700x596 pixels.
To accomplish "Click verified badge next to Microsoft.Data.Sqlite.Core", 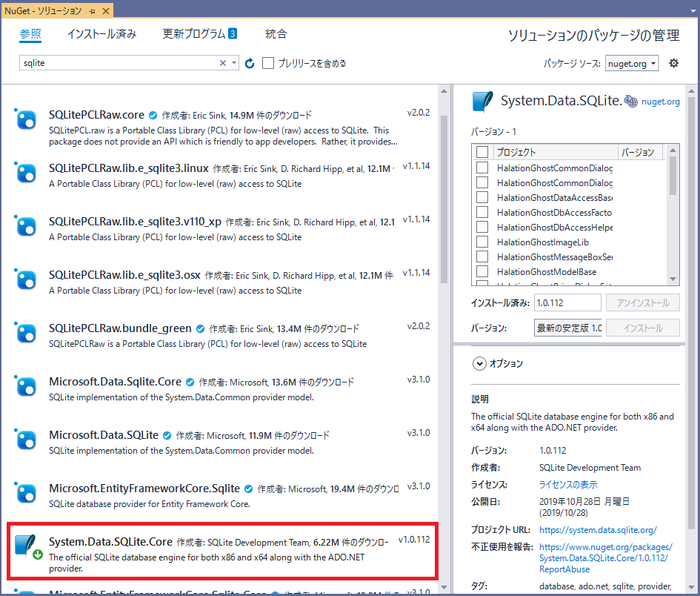I will coord(190,382).
